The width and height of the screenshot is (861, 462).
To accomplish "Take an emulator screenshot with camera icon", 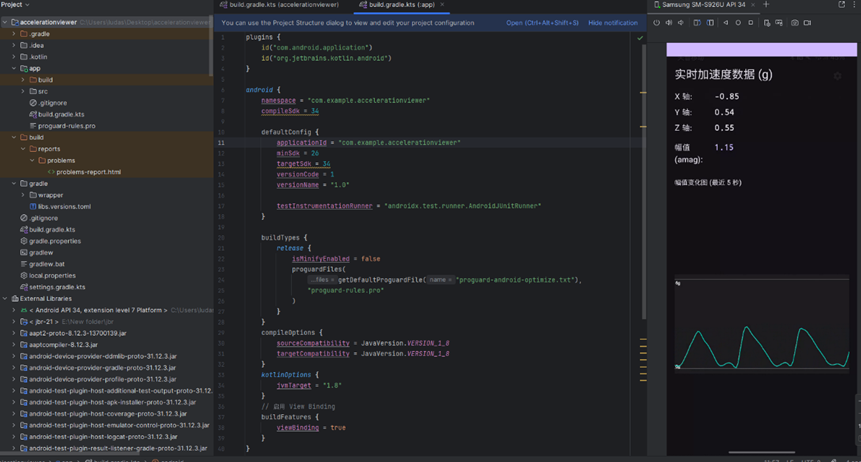I will [795, 23].
